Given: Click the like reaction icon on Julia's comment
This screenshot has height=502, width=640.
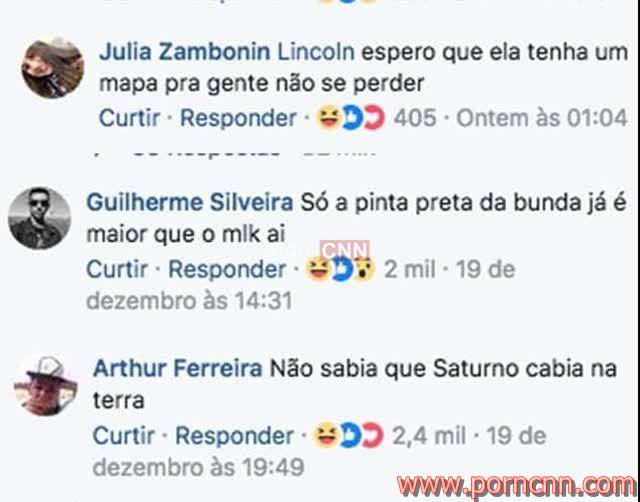Looking at the screenshot, I should pos(351,118).
